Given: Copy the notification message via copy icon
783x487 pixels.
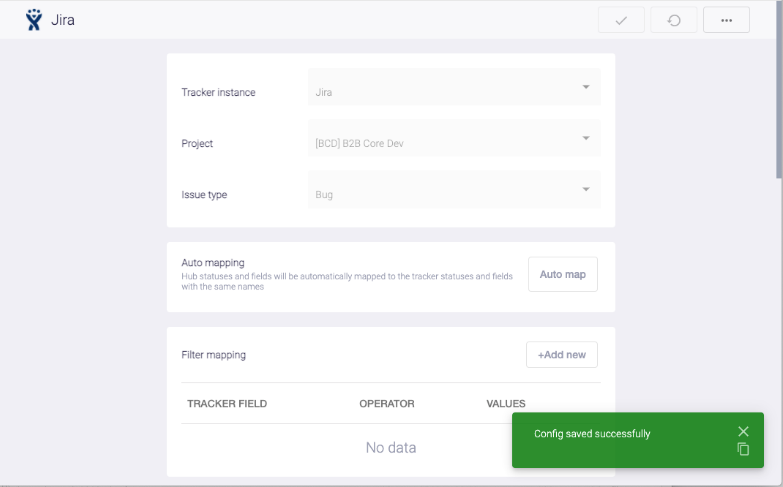Looking at the screenshot, I should (x=743, y=449).
